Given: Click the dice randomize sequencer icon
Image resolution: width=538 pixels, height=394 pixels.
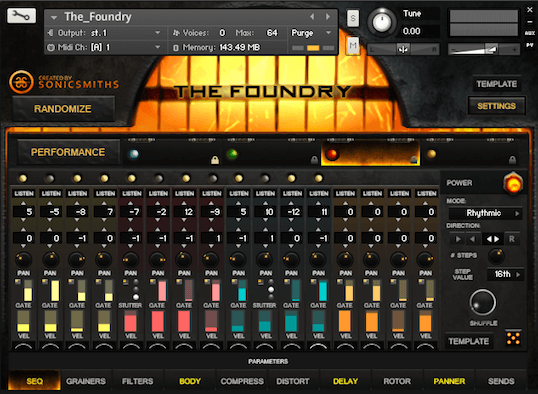Looking at the screenshot, I should point(513,338).
